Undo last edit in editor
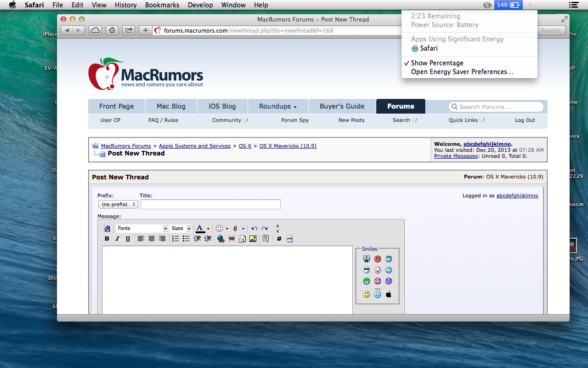 click(254, 228)
